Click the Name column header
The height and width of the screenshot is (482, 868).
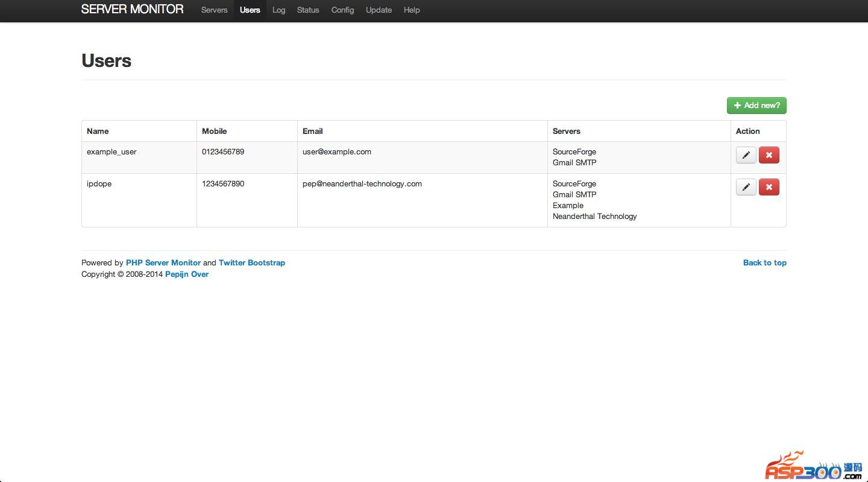coord(98,132)
